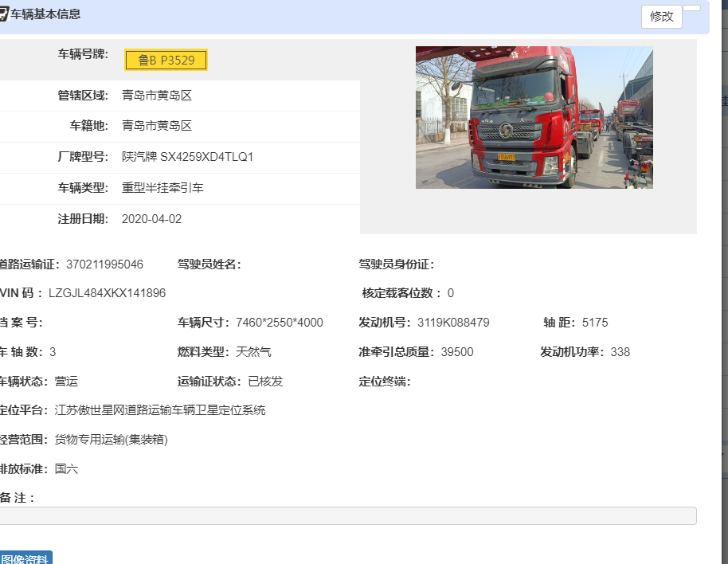Image resolution: width=728 pixels, height=564 pixels.
Task: Select the yellow license plate 鲁B P3529
Action: [x=166, y=60]
